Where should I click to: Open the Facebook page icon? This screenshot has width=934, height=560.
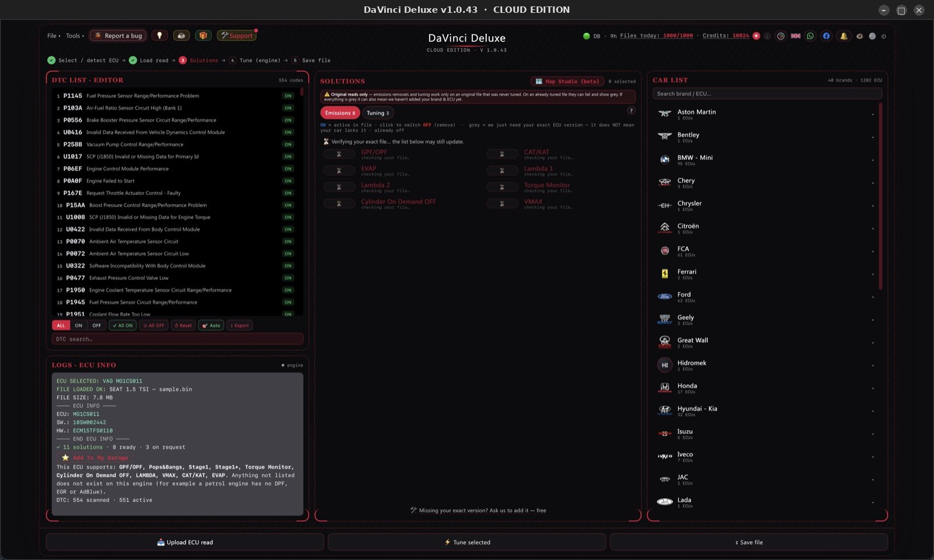pos(826,36)
